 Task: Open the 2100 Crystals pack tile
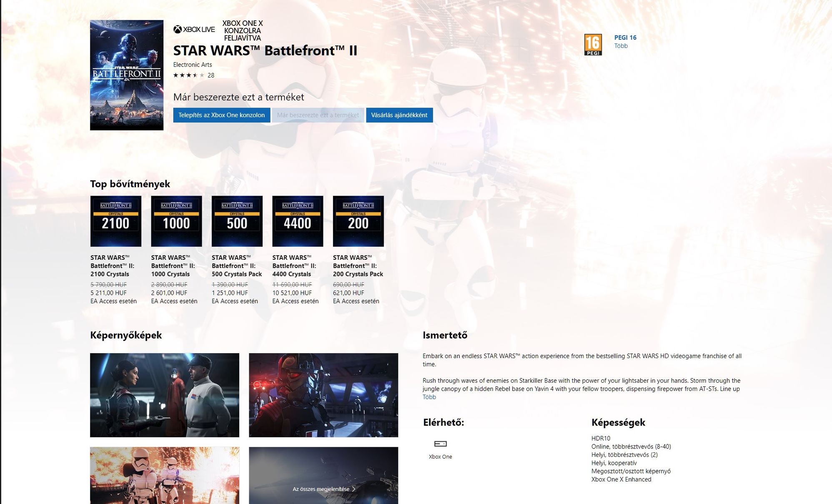pyautogui.click(x=115, y=221)
